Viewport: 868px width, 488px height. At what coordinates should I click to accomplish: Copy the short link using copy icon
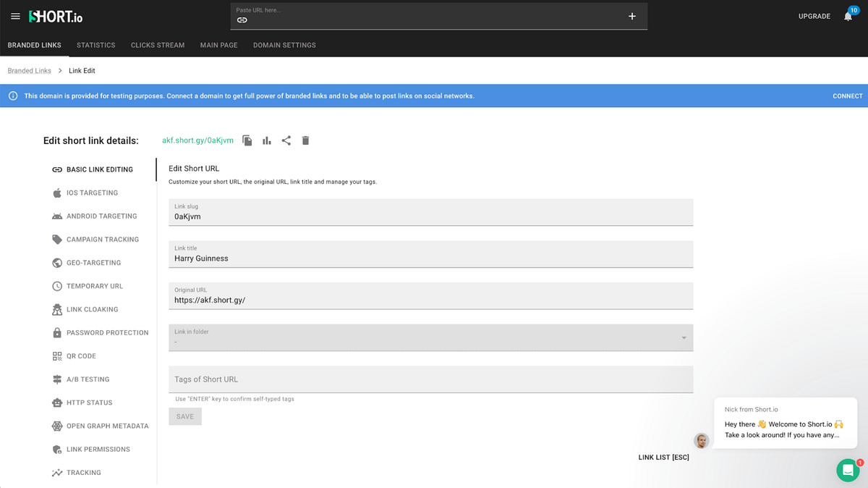(247, 140)
